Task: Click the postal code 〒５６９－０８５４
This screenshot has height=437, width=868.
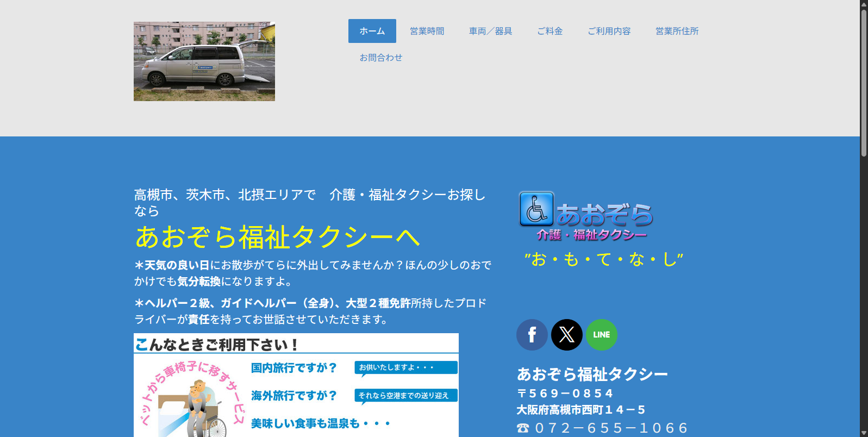Action: point(565,393)
